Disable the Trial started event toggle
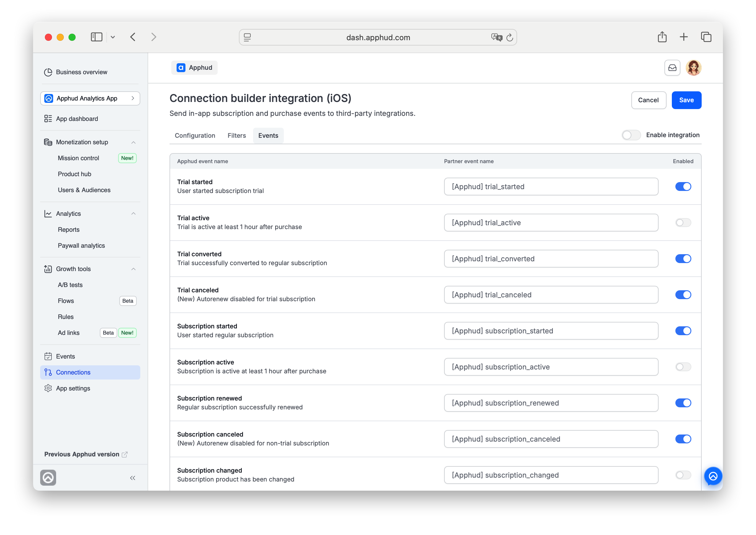This screenshot has width=756, height=535. 683,187
